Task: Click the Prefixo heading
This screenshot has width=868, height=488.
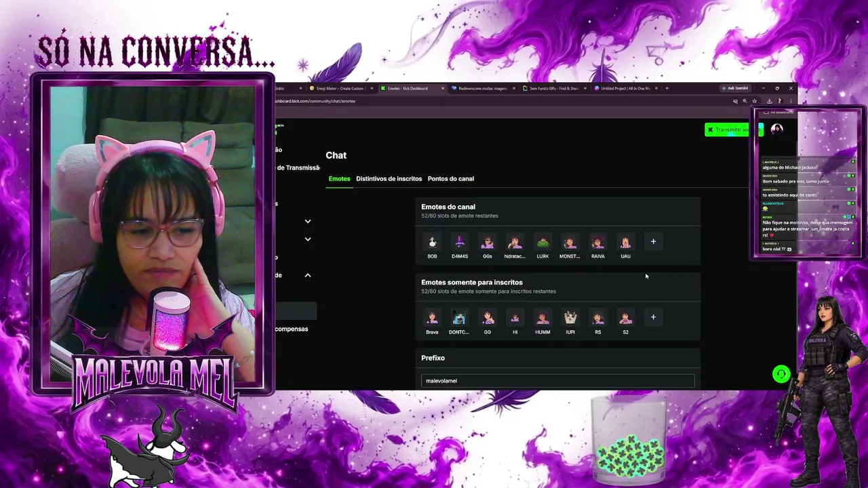Action: pyautogui.click(x=433, y=358)
